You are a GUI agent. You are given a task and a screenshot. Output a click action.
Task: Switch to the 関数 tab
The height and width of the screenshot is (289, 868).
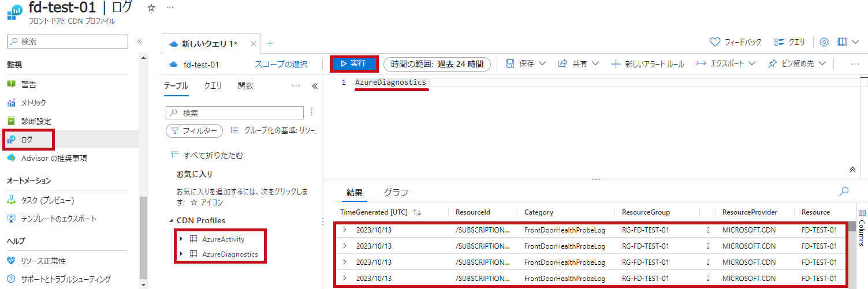pyautogui.click(x=245, y=86)
